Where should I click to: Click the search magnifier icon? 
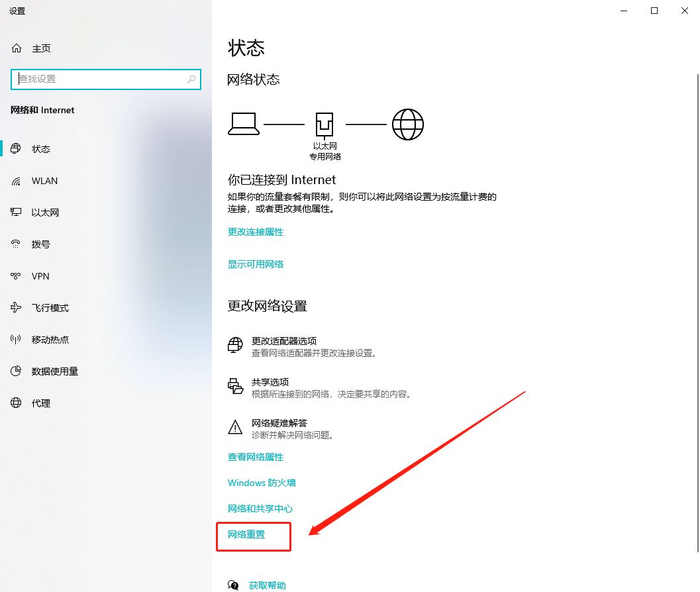(191, 79)
